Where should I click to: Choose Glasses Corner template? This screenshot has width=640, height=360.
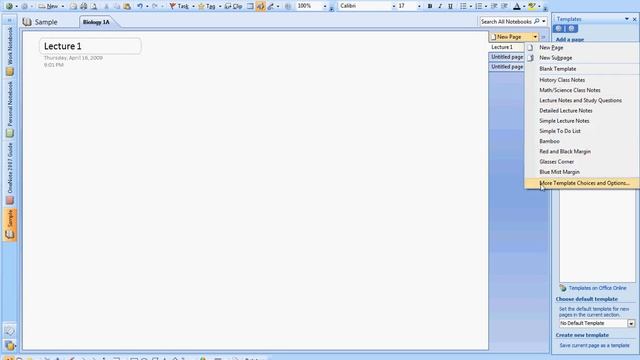(x=582, y=162)
